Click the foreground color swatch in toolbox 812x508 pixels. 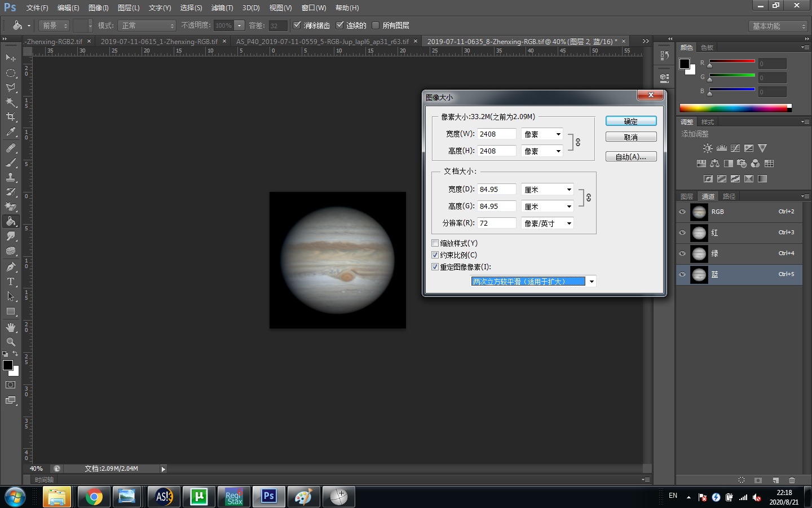[8, 365]
